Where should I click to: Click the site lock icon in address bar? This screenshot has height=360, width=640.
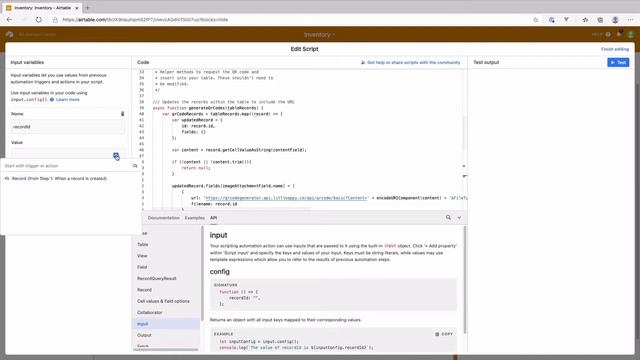point(56,20)
